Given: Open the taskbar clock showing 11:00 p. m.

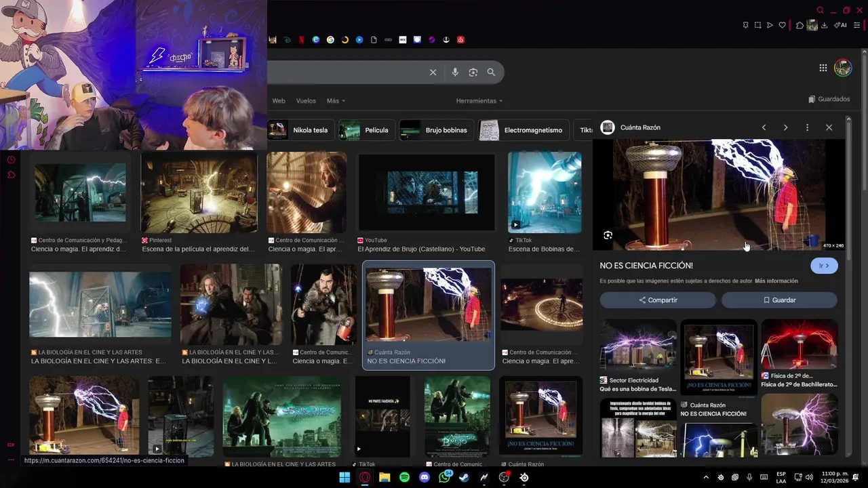Looking at the screenshot, I should (x=835, y=477).
